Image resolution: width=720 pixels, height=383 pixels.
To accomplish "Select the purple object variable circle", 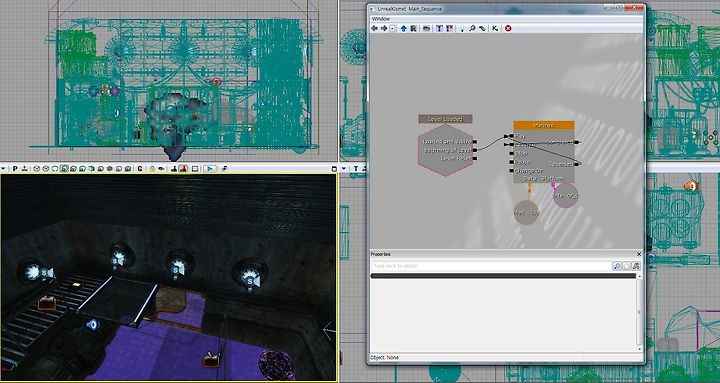I will pyautogui.click(x=566, y=195).
